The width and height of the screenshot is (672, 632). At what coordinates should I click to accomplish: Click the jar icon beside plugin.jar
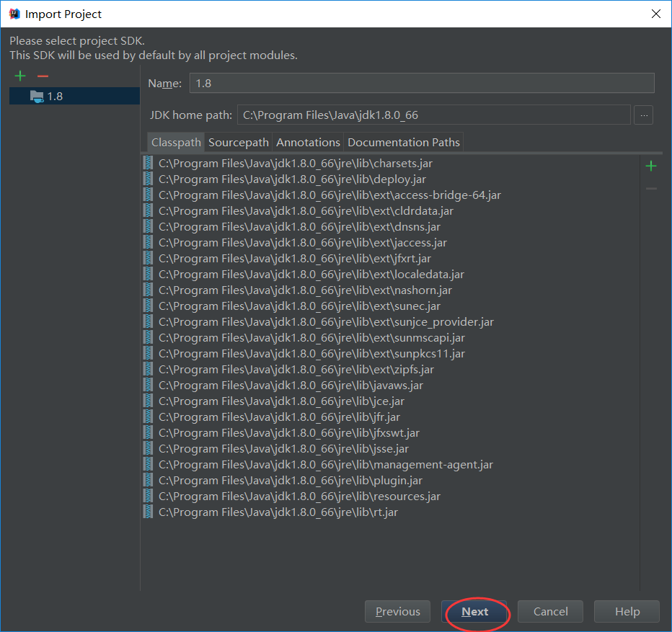point(149,481)
